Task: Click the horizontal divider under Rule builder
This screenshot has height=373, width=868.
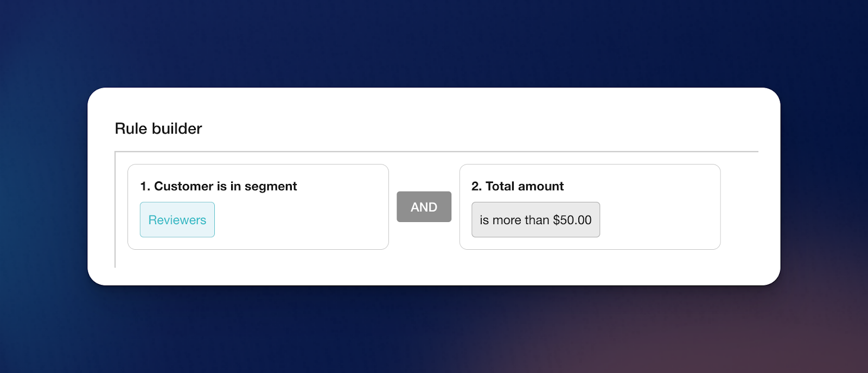Action: pos(434,151)
